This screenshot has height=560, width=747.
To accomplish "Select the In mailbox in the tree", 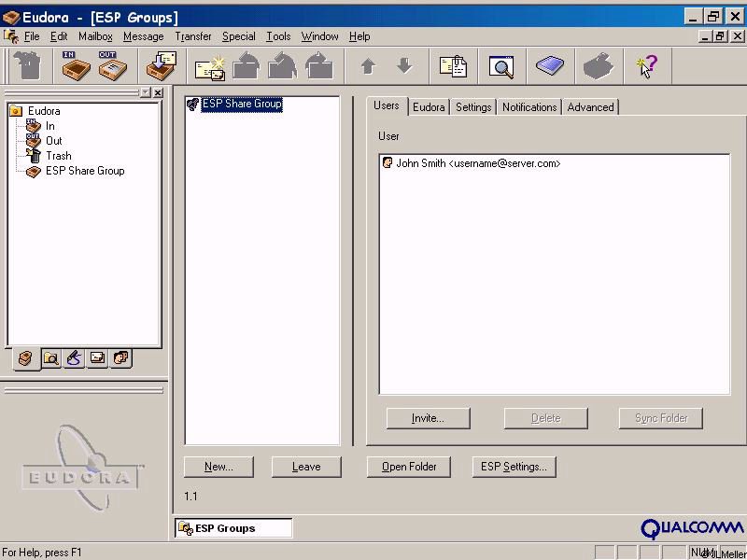I will pyautogui.click(x=50, y=126).
